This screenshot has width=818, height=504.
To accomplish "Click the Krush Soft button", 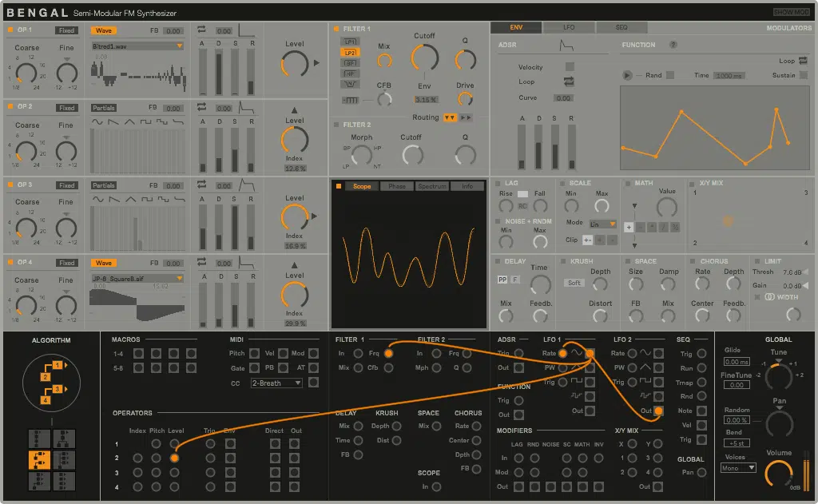I will (574, 283).
